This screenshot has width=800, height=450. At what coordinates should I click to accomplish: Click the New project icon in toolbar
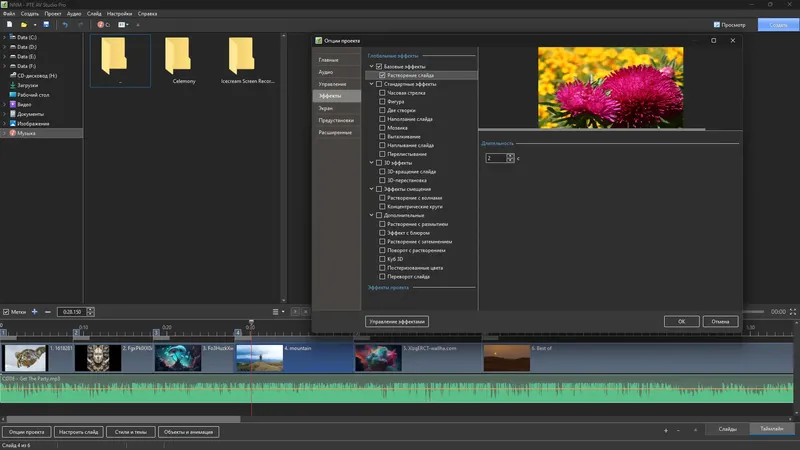[x=8, y=24]
